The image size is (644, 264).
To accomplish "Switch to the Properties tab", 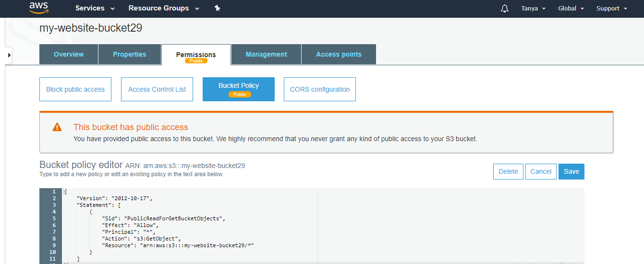I will pos(130,54).
